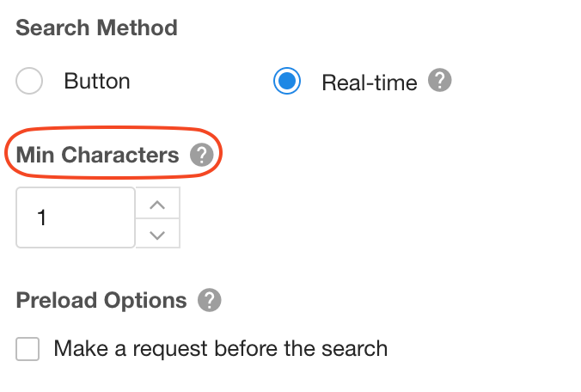Click the red-outlined Min Characters annotation
Image resolution: width=581 pixels, height=392 pixels.
pos(113,156)
